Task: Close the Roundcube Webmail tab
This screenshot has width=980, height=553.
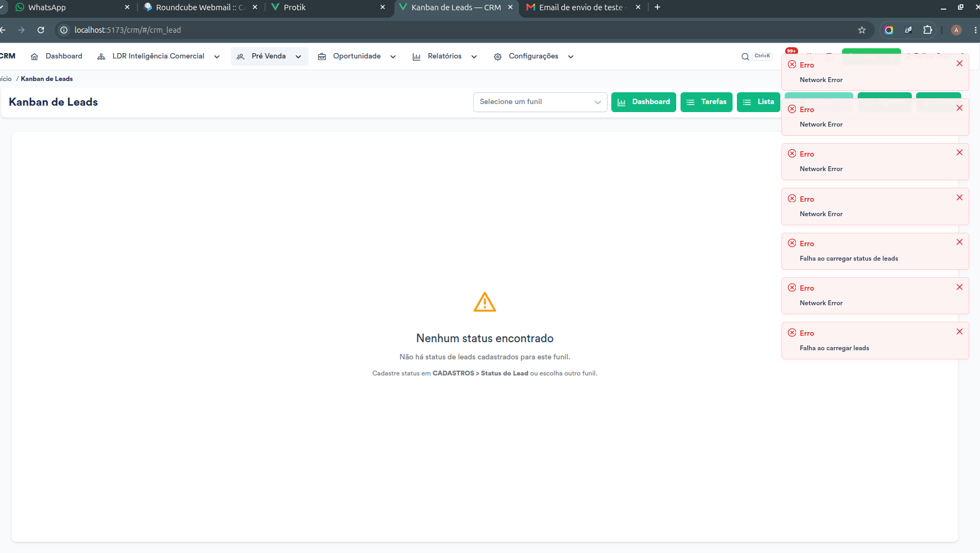Action: click(x=255, y=7)
